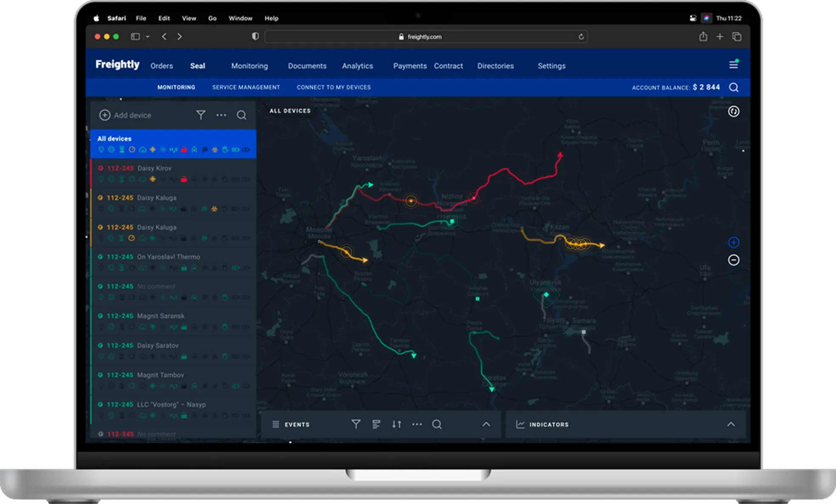Click the compass icon on map corner

click(x=734, y=111)
